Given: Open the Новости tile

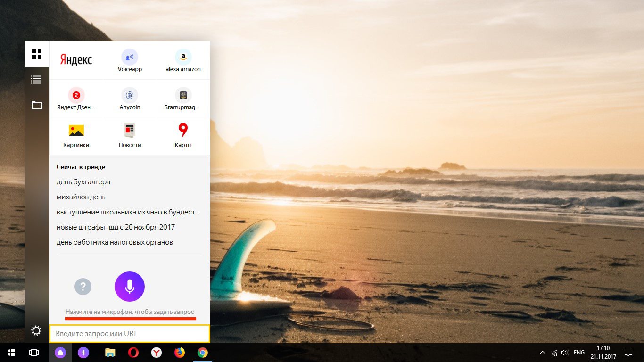Looking at the screenshot, I should click(x=130, y=136).
